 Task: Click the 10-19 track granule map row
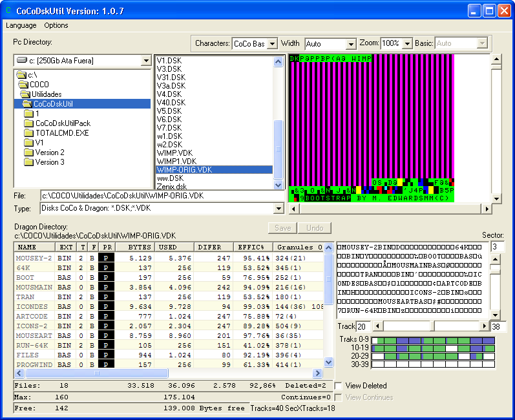[x=433, y=348]
